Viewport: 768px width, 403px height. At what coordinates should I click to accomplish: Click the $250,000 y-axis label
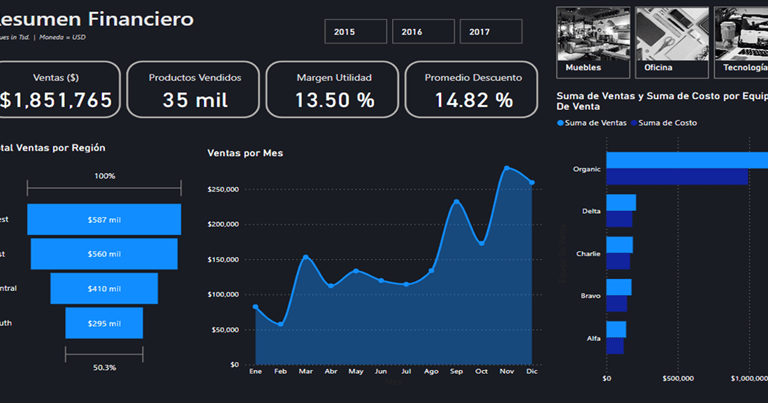(223, 190)
